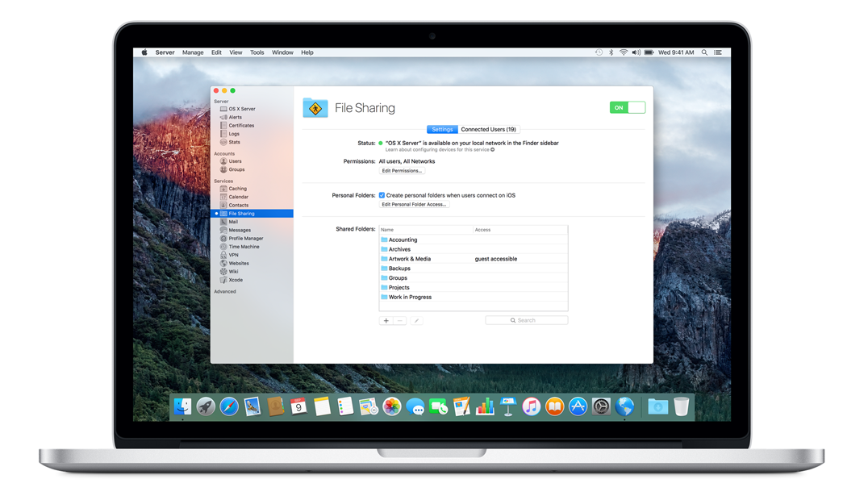Open the Wiki service
868x500 pixels.
[233, 272]
